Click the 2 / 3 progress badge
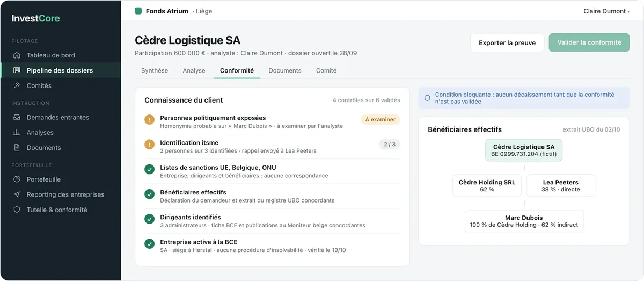 coord(390,145)
